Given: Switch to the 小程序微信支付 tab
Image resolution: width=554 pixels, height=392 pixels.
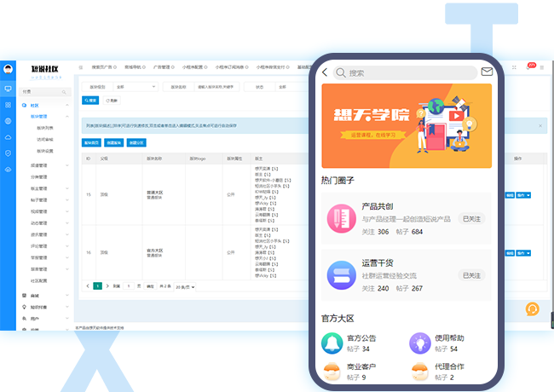Looking at the screenshot, I should click(273, 67).
